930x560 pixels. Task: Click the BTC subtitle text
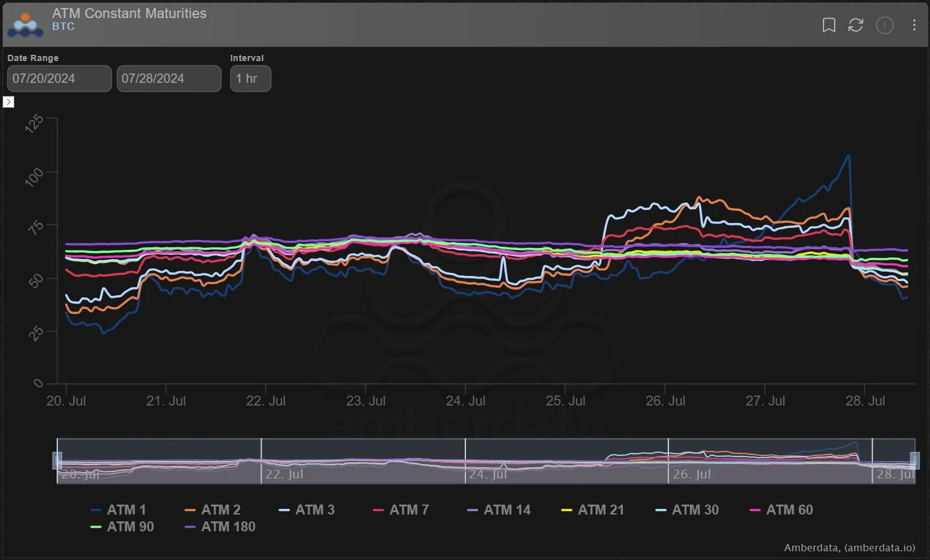click(x=64, y=27)
